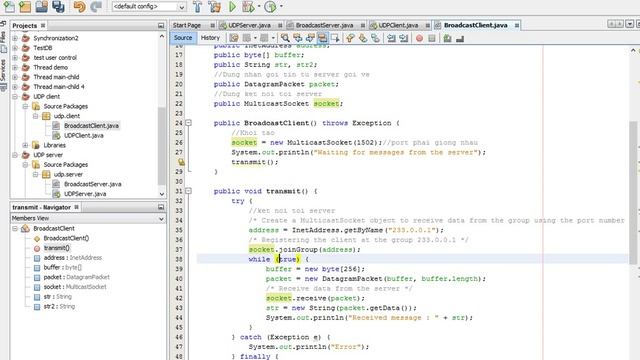Image resolution: width=640 pixels, height=360 pixels.
Task: Switch to the UDPClient.java tab
Action: tap(398, 25)
